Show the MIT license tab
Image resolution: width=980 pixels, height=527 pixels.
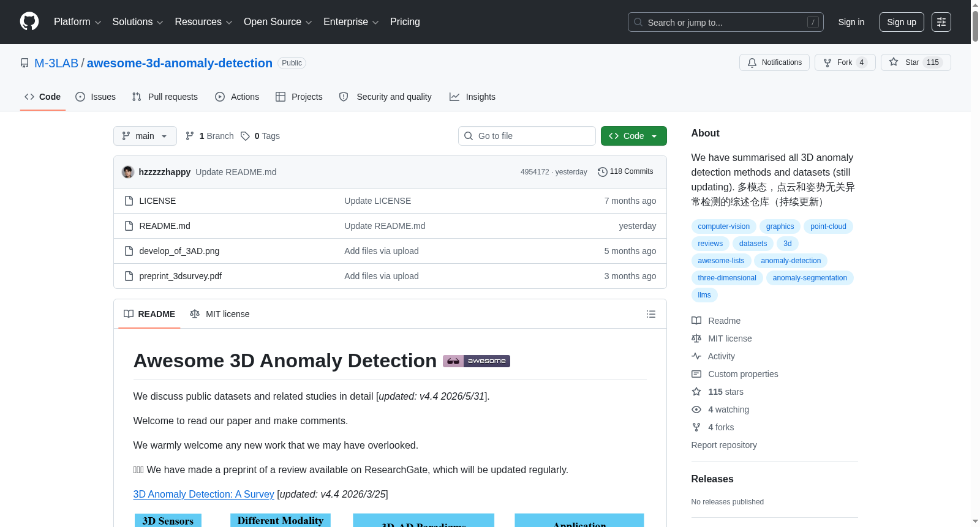click(220, 314)
